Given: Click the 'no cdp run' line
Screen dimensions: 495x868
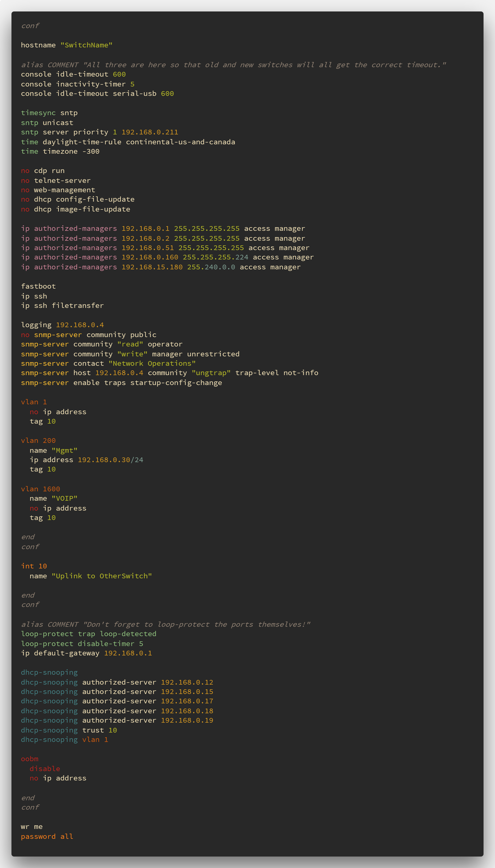Looking at the screenshot, I should pyautogui.click(x=43, y=171).
